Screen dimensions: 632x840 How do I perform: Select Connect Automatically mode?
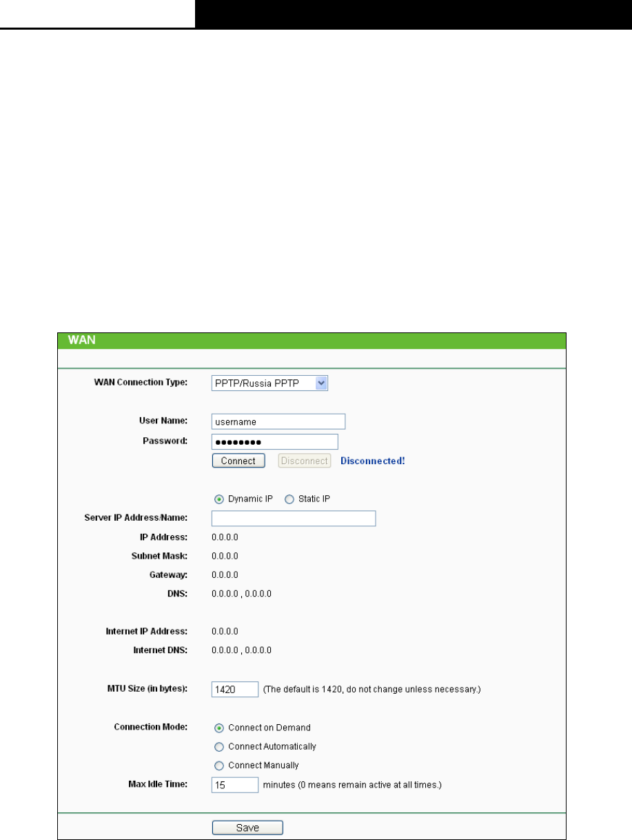coord(220,746)
